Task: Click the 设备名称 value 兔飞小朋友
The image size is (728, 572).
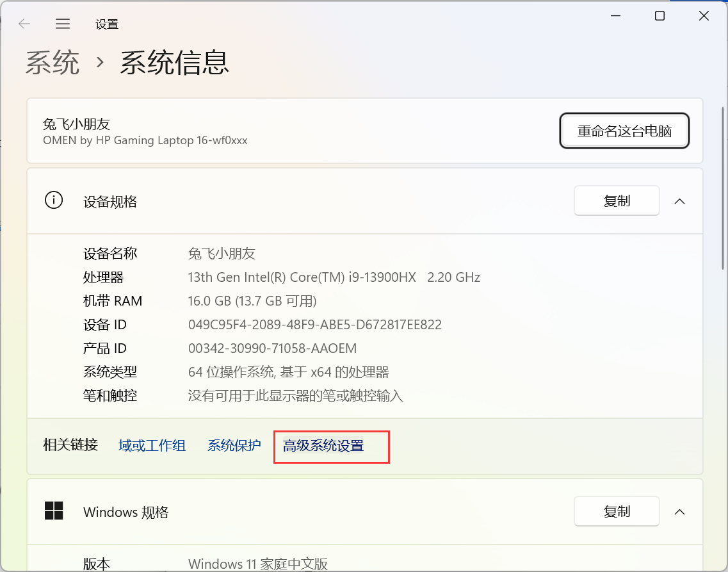Action: coord(222,254)
